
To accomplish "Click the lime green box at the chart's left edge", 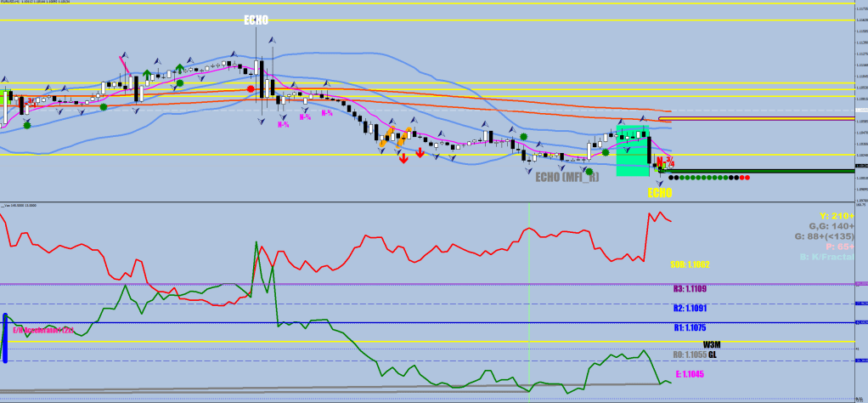I will [x=3, y=100].
